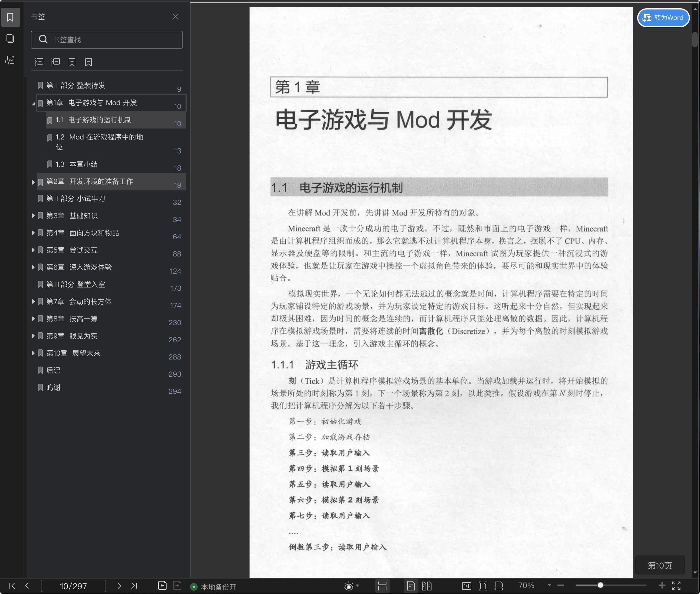Viewport: 700px width, 594px height.
Task: Toggle the eye-protection mode icon
Action: (x=349, y=586)
